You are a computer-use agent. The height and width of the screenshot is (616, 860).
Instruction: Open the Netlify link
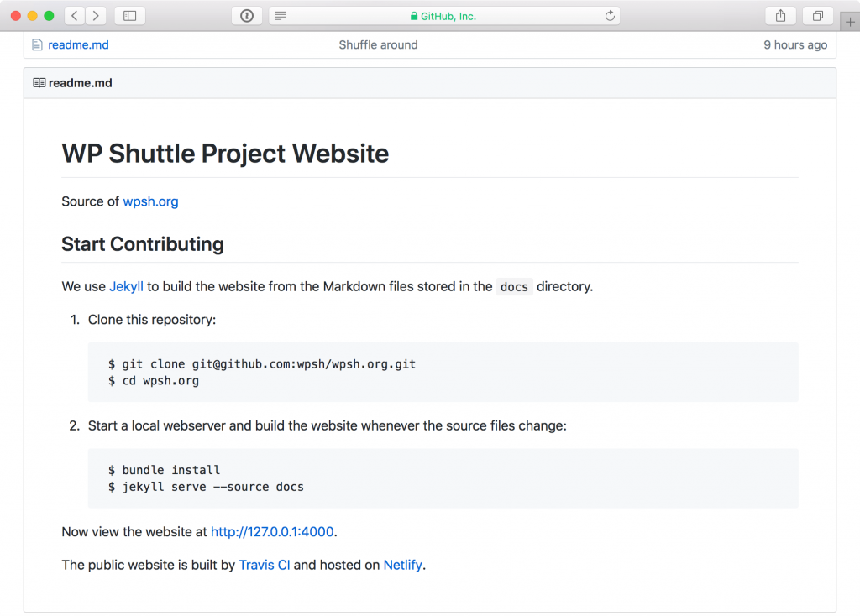coord(402,565)
